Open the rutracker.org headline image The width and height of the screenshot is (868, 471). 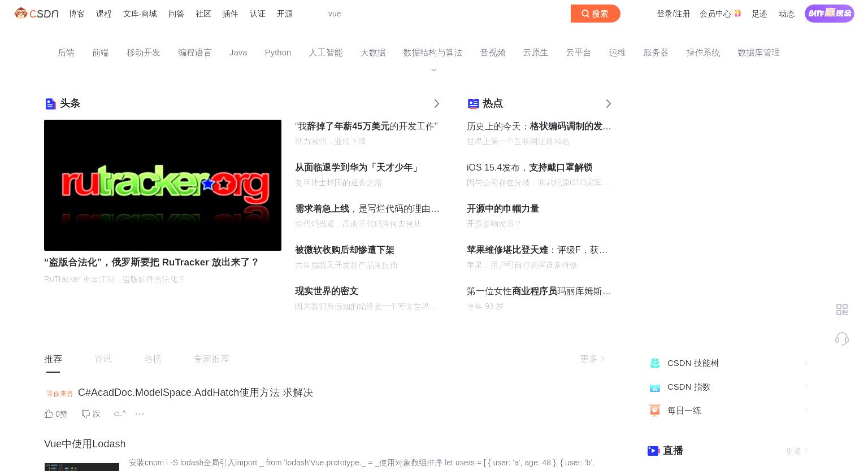click(163, 185)
